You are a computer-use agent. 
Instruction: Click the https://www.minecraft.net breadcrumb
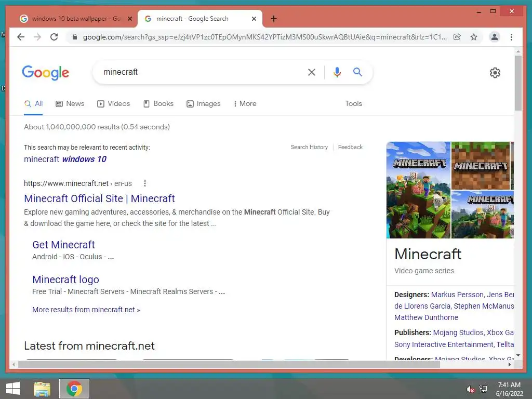coord(66,183)
